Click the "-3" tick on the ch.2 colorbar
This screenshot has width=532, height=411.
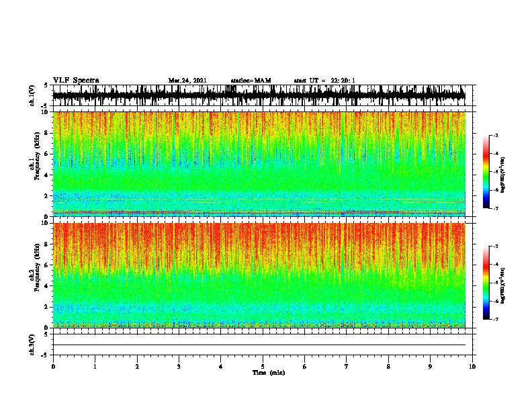click(496, 246)
